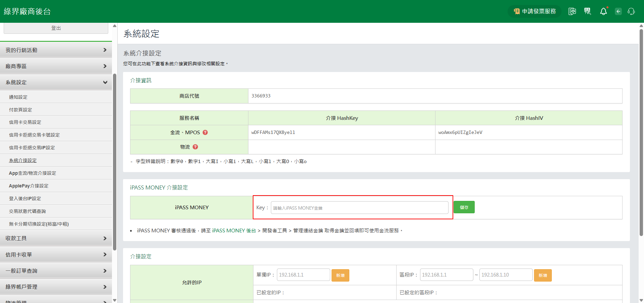Expand the 收款工具 sidebar section
This screenshot has height=303, width=644.
click(x=56, y=238)
